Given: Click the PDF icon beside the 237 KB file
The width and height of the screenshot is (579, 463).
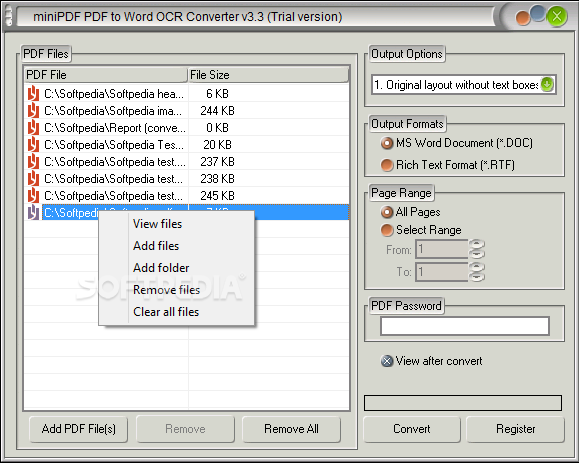Looking at the screenshot, I should pos(33,162).
